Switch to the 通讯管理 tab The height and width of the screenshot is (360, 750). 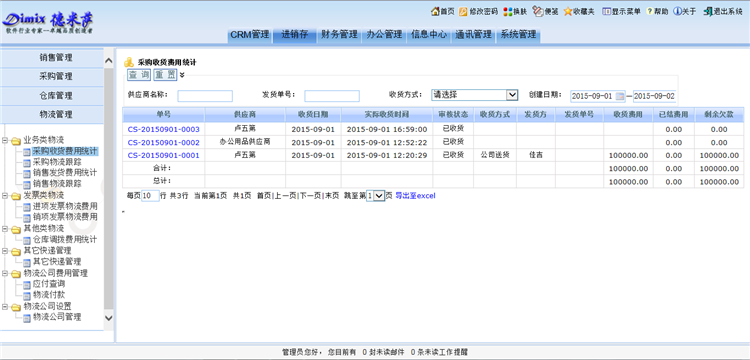coord(474,35)
